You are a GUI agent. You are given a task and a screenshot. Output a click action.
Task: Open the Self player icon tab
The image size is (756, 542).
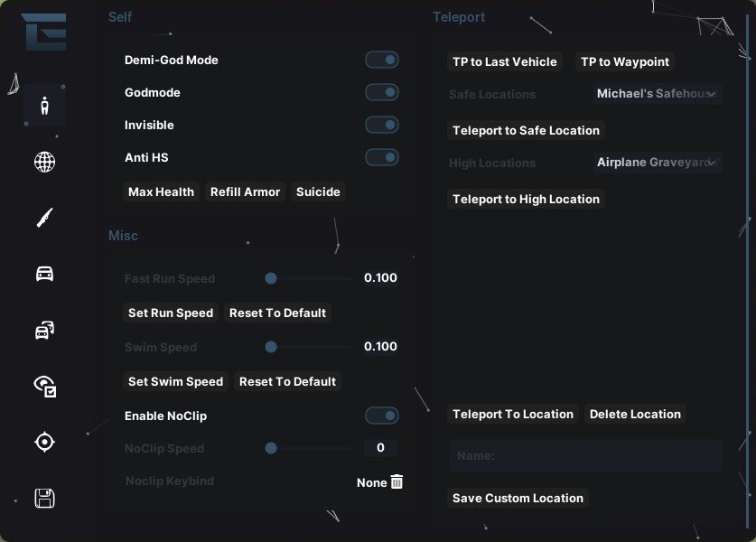tap(44, 105)
